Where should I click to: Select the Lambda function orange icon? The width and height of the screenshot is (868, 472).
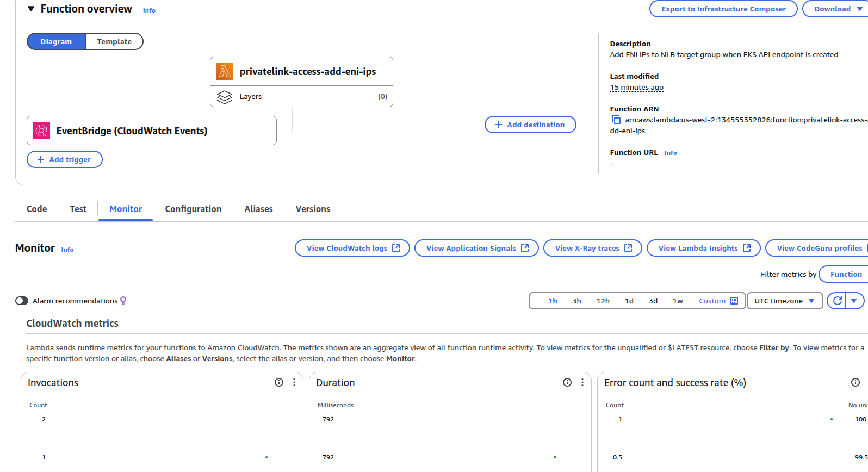coord(225,71)
